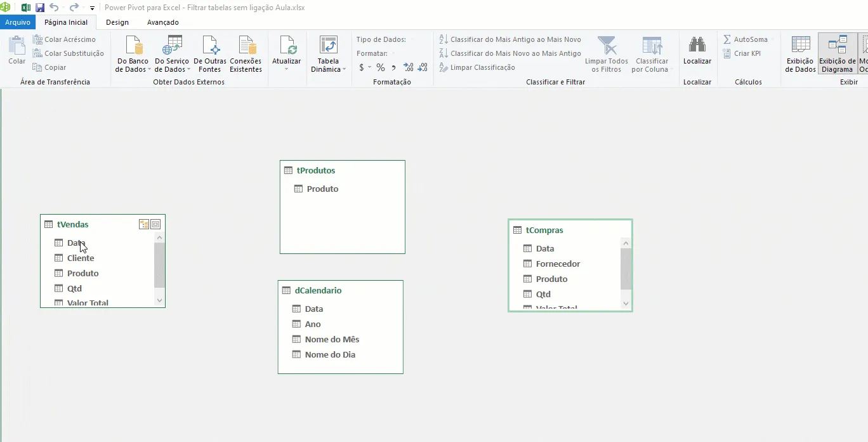Toggle the tVendas hierarchy creation icon

click(x=144, y=224)
